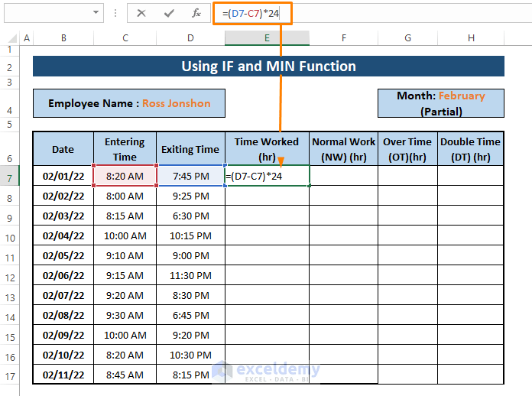
Task: Click the Double Time (DT) (hr) heading
Action: (x=471, y=149)
